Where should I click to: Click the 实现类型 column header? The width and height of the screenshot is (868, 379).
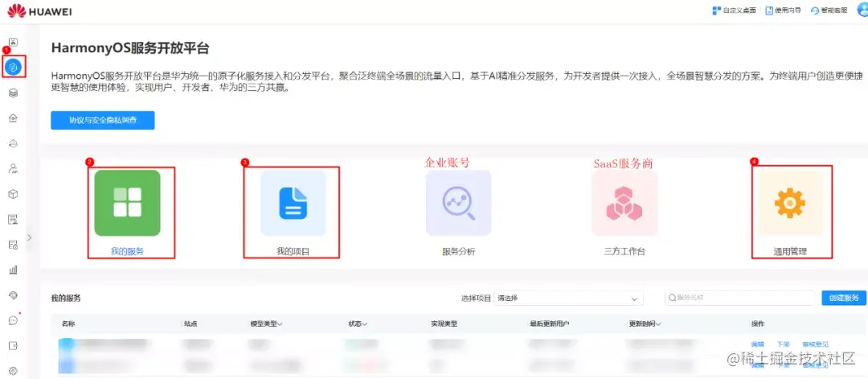(444, 324)
